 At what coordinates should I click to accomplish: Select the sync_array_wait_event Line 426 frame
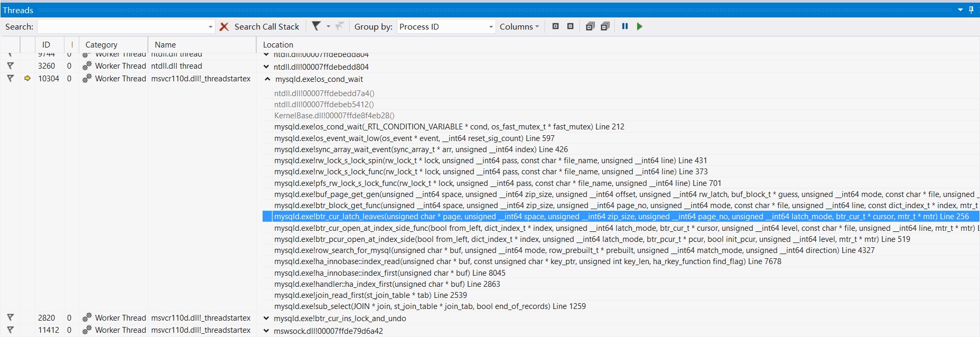coord(421,149)
